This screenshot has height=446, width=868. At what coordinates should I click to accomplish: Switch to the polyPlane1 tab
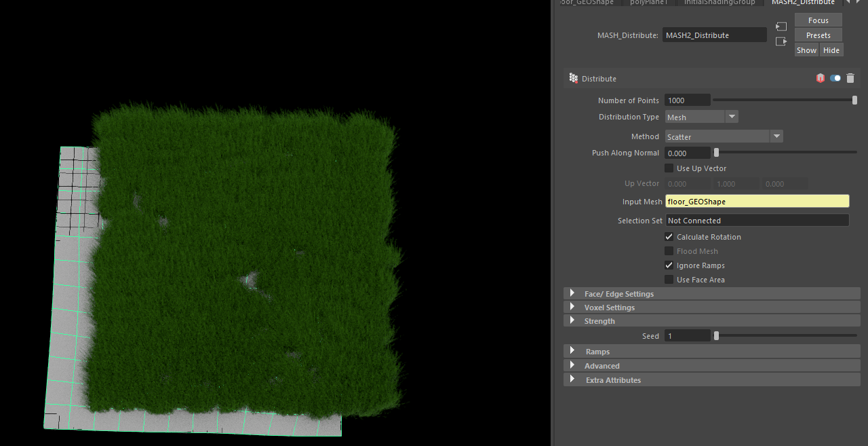[649, 3]
